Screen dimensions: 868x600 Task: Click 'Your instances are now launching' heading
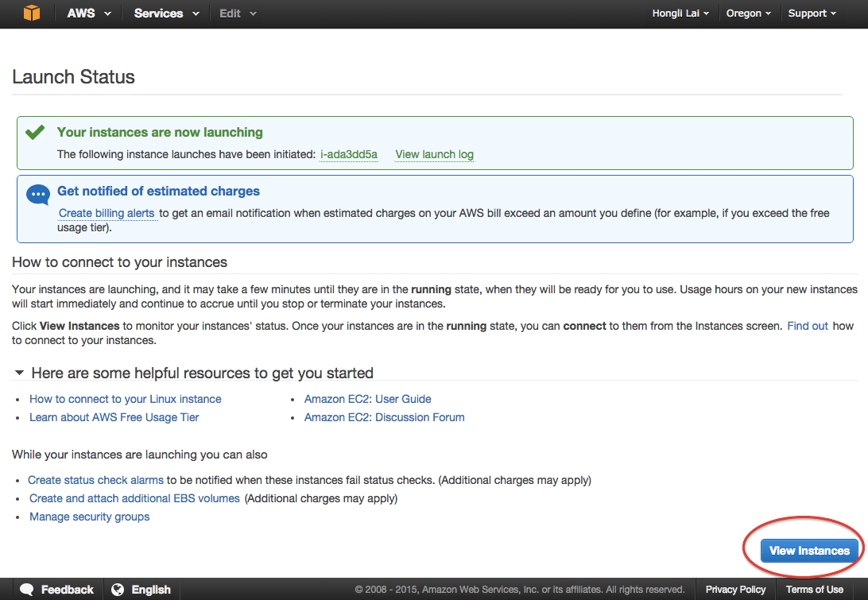tap(160, 132)
